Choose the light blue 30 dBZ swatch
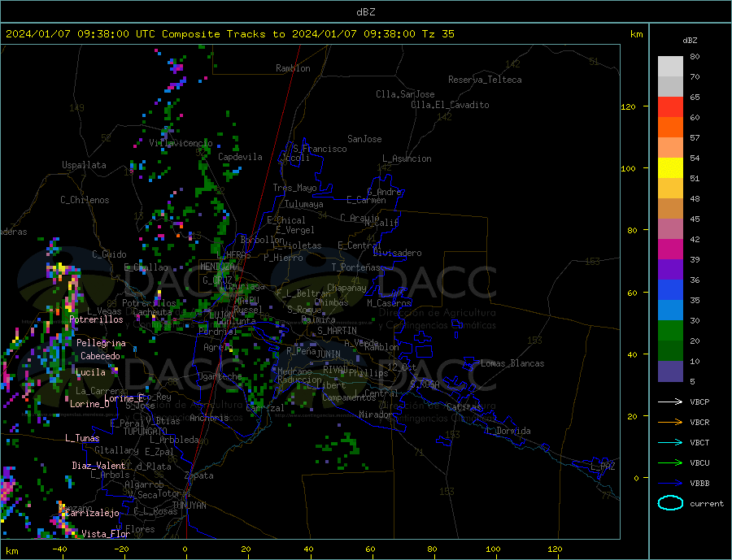The width and height of the screenshot is (732, 560). pyautogui.click(x=670, y=310)
